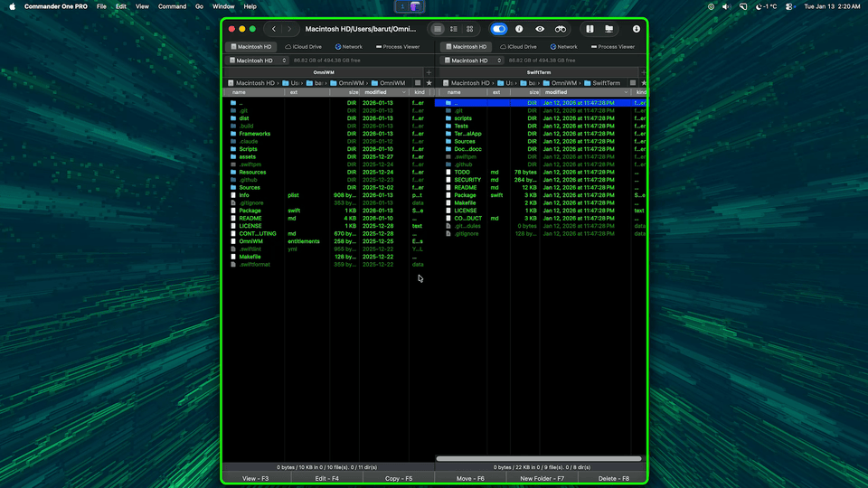Click the archive compress toolbar icon

click(x=590, y=29)
